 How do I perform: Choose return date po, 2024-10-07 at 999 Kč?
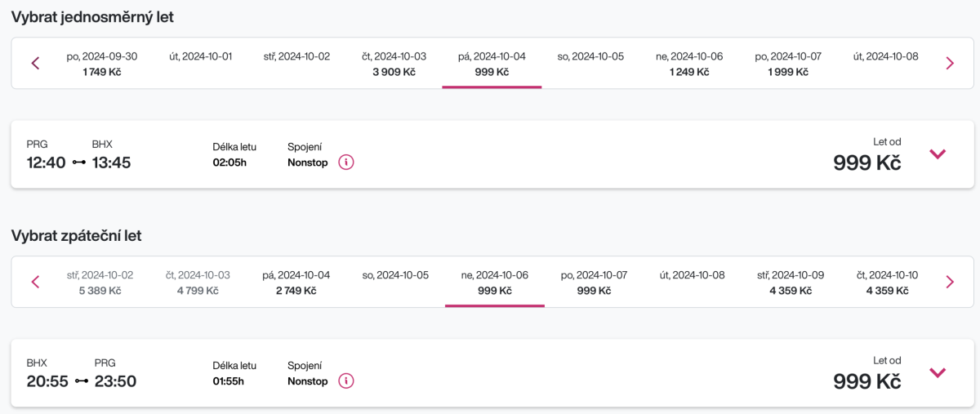pyautogui.click(x=594, y=283)
